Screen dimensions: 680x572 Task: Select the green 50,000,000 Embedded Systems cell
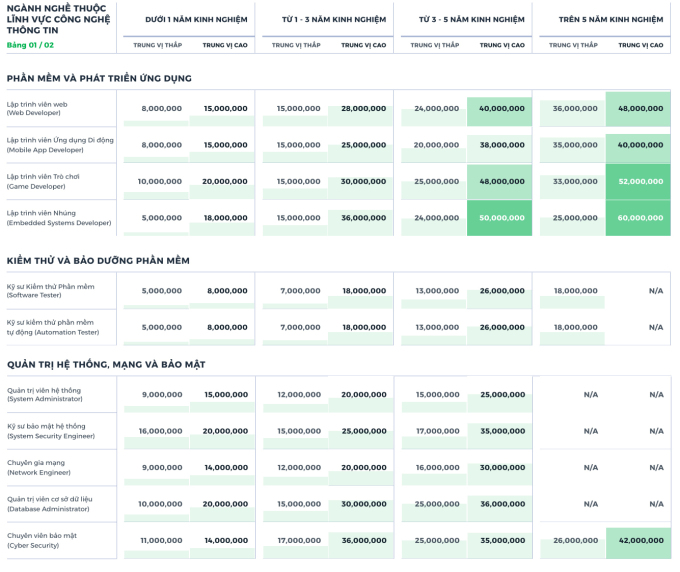click(501, 218)
